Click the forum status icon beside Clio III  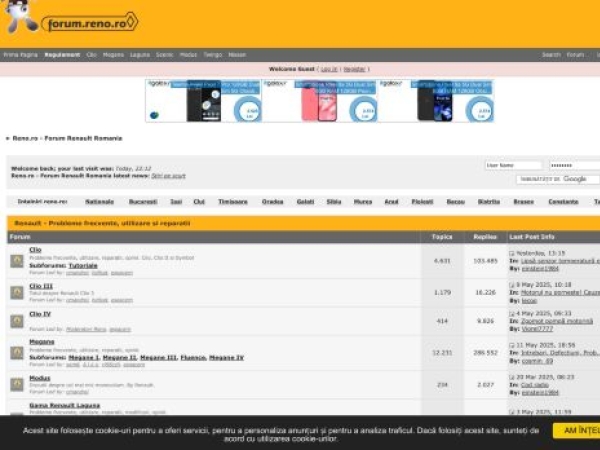(x=17, y=293)
